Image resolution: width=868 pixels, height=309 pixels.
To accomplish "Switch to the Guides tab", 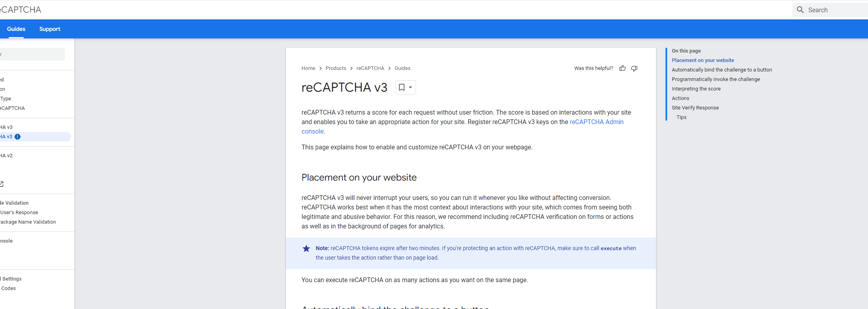I will (x=16, y=29).
